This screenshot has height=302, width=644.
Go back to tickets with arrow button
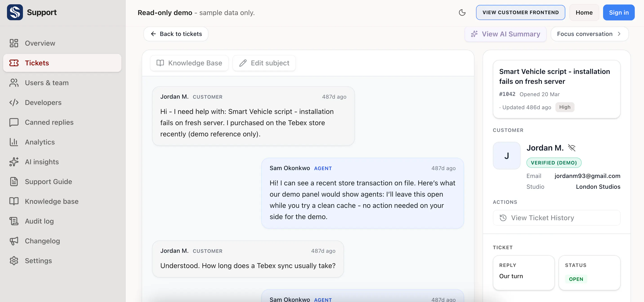coord(176,34)
